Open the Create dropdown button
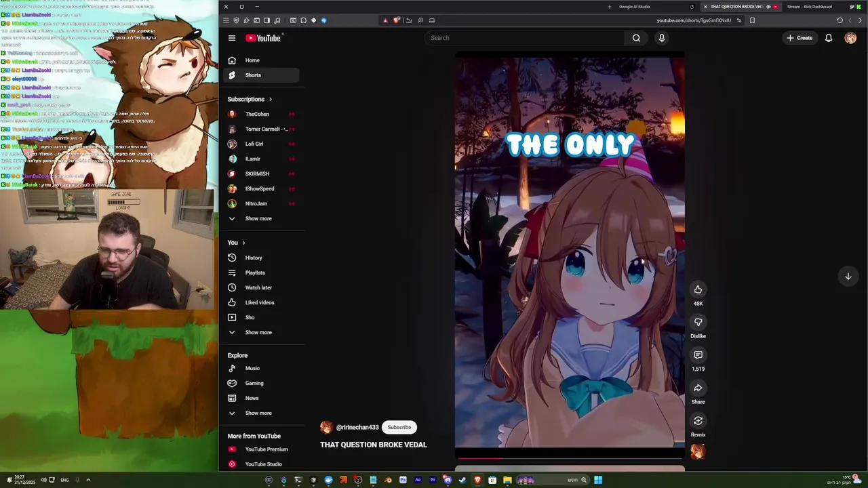Image resolution: width=868 pixels, height=488 pixels. [x=800, y=38]
